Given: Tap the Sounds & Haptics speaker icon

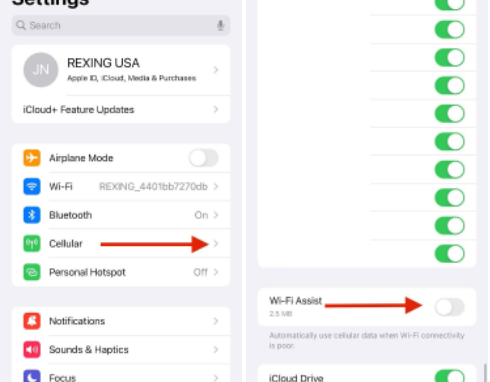Looking at the screenshot, I should (32, 350).
